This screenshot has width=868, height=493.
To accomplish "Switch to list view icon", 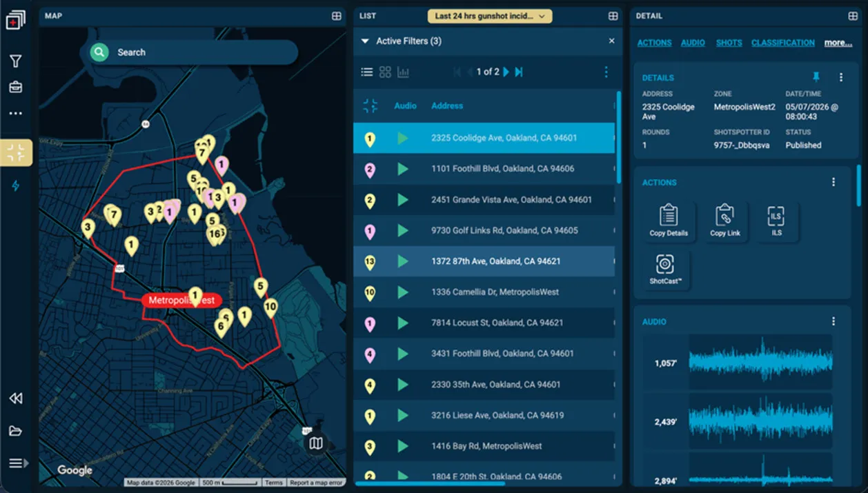I will click(x=367, y=72).
